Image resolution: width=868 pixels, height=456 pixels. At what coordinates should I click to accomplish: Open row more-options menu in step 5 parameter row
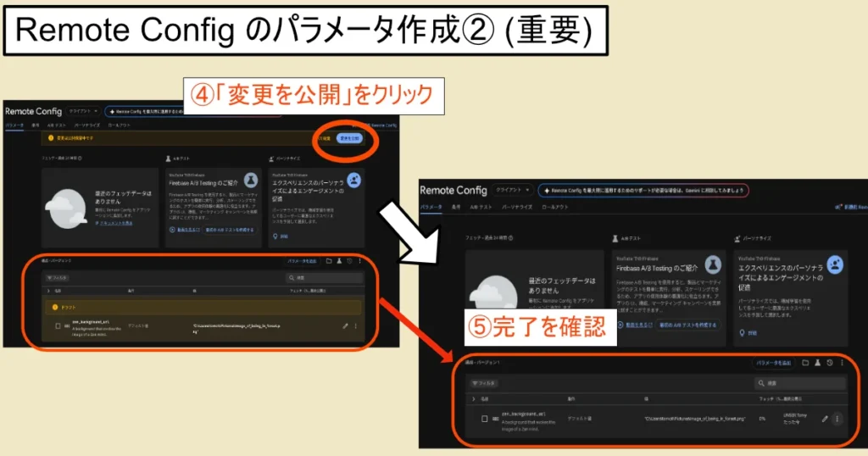click(x=837, y=419)
